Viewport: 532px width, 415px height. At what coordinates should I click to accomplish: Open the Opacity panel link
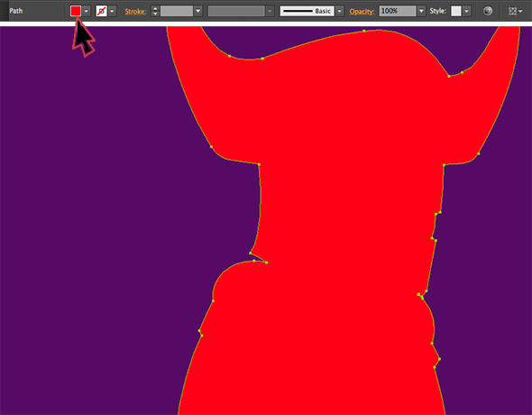coord(362,12)
